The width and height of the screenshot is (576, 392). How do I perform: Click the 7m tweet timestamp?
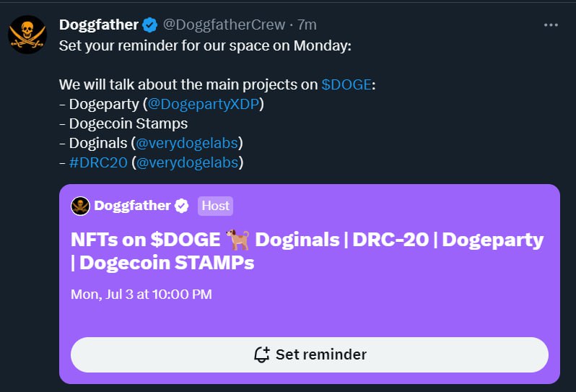[307, 25]
